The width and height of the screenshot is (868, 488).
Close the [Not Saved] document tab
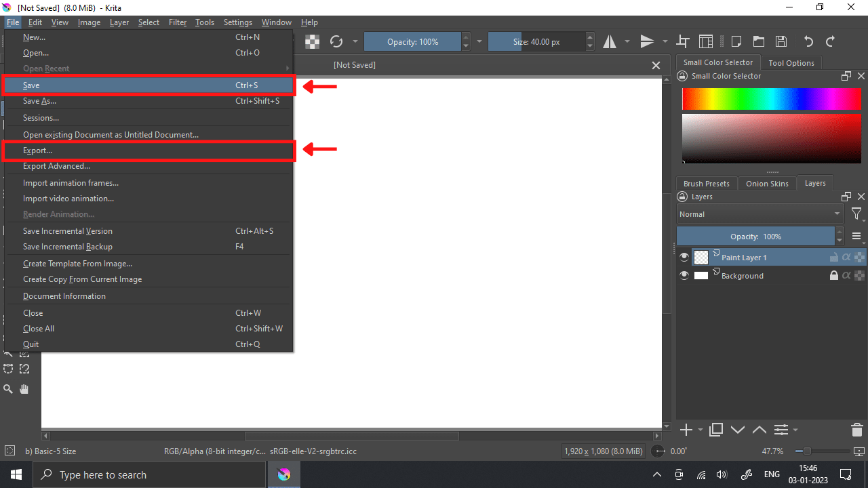(x=656, y=65)
